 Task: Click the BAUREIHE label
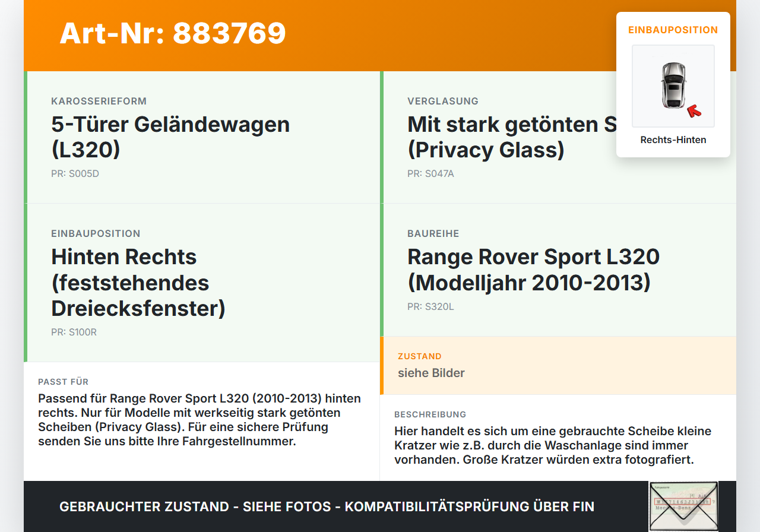click(433, 233)
